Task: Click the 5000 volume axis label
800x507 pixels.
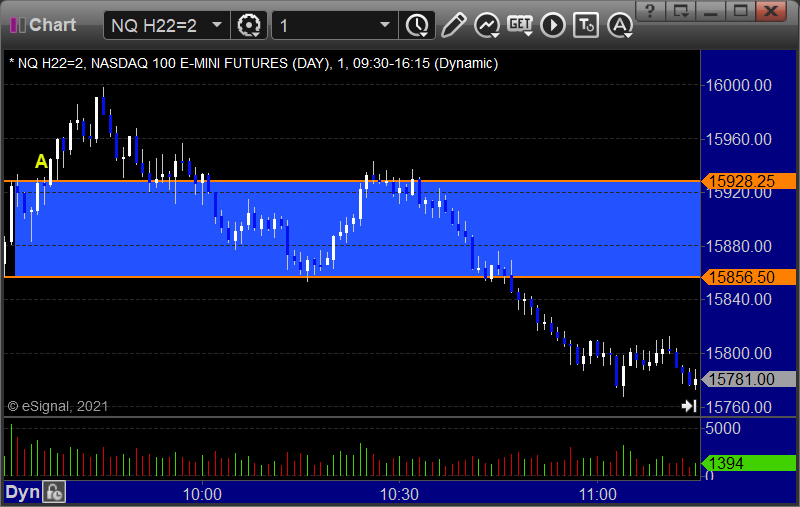Action: [722, 428]
